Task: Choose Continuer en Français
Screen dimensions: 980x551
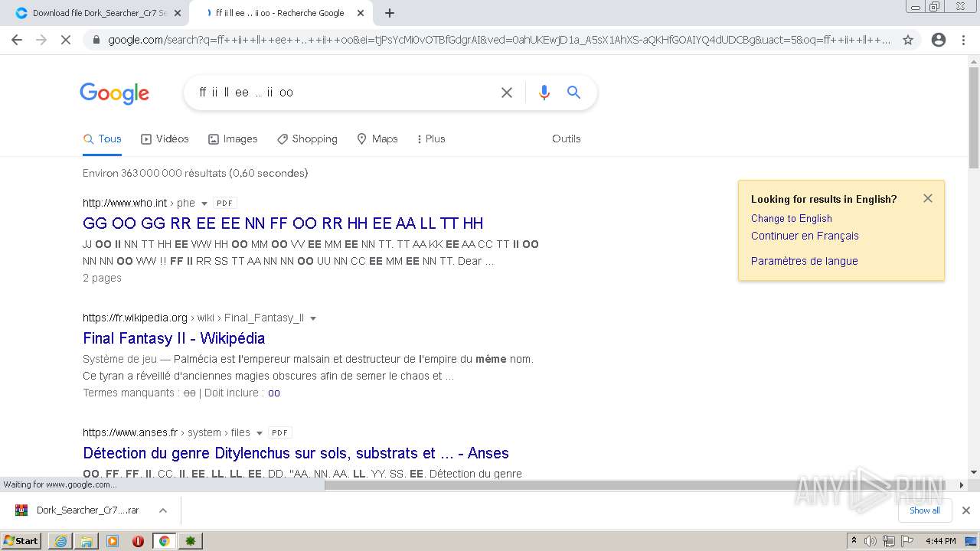Action: [805, 236]
